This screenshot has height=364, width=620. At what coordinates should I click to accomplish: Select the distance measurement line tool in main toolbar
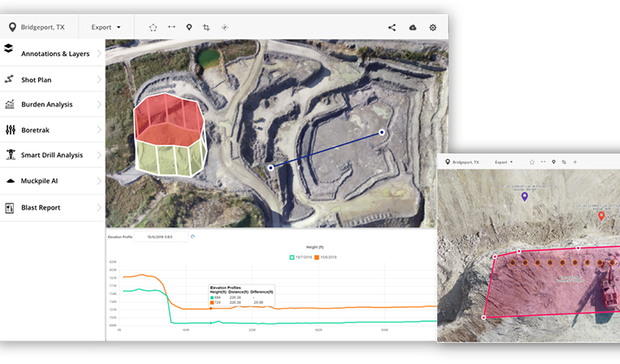click(x=171, y=27)
